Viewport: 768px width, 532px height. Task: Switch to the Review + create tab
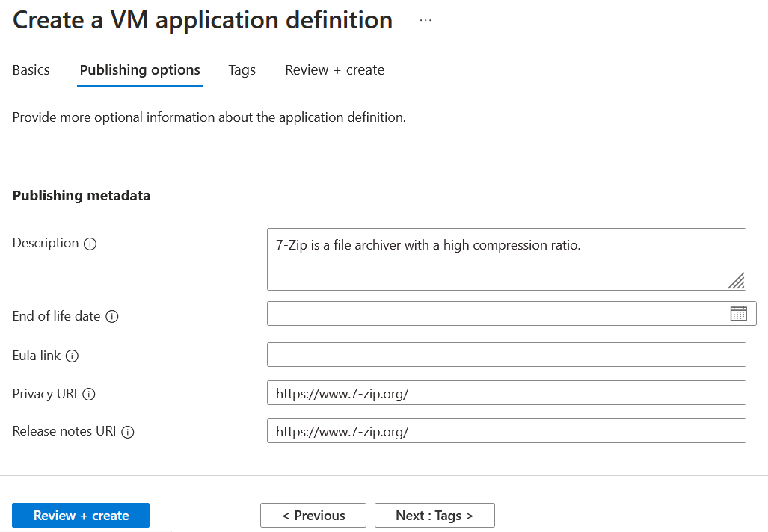[334, 69]
